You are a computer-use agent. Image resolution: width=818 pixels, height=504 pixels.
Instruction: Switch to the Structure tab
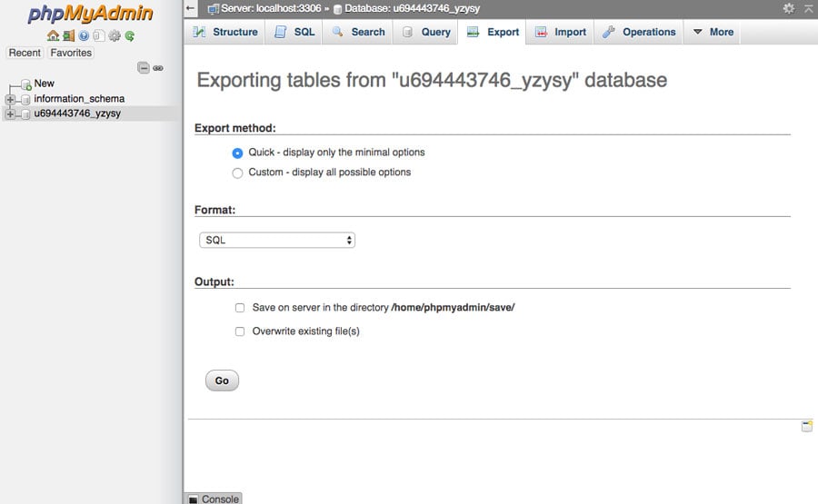[x=224, y=32]
